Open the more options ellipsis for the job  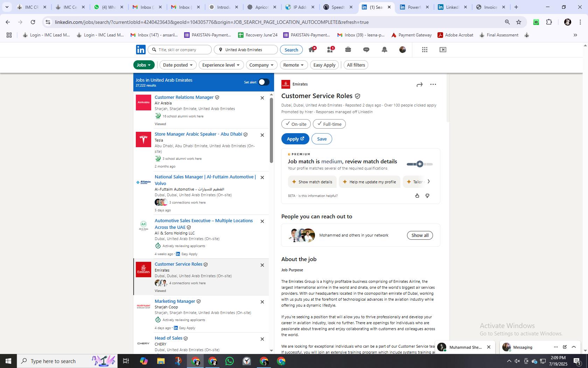[433, 84]
